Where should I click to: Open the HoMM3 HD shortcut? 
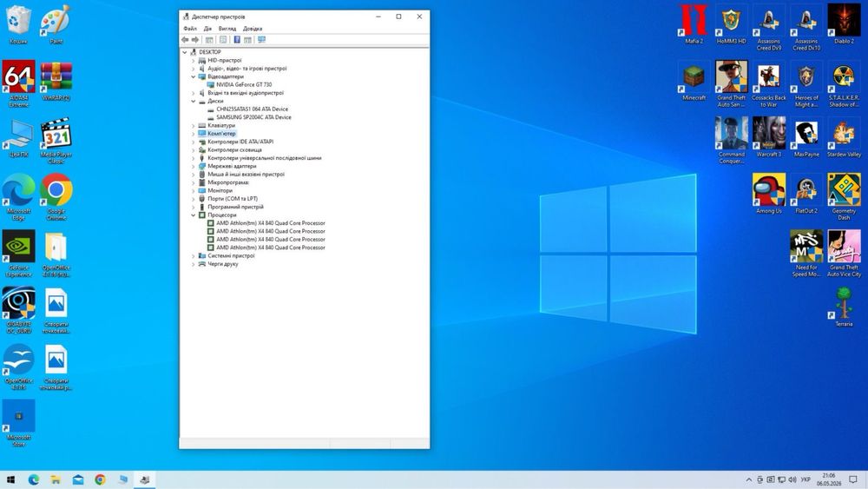(731, 24)
